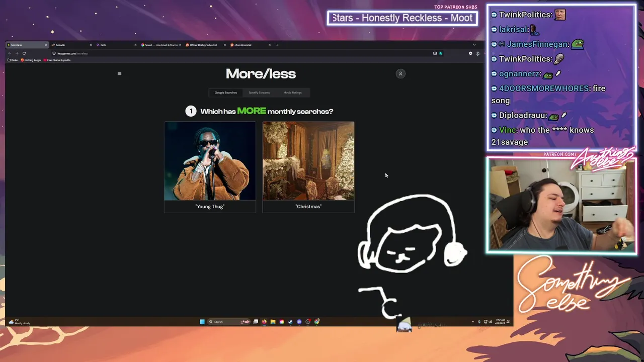Open the hamburger menu on the More/less page
The width and height of the screenshot is (644, 362).
click(x=119, y=74)
